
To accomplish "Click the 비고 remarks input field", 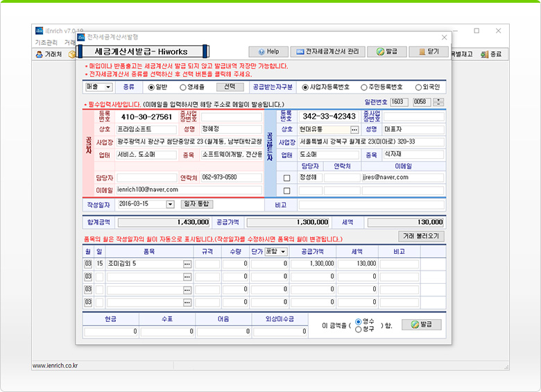I will pos(371,205).
